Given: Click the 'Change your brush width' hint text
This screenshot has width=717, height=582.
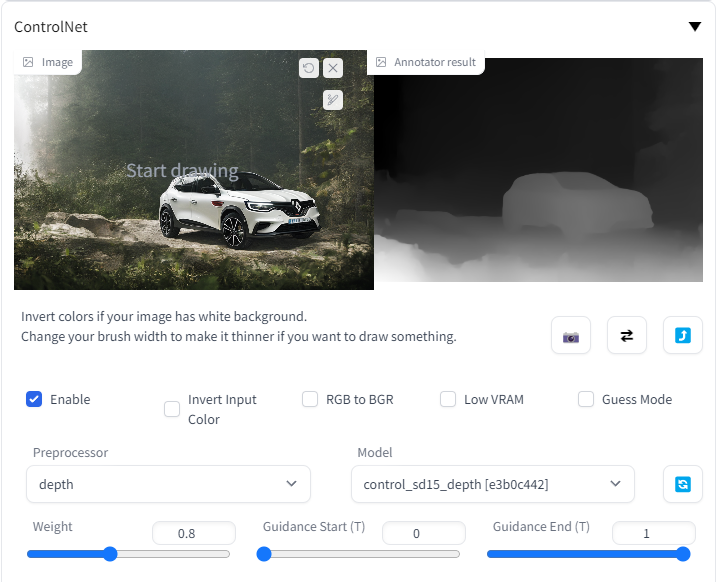Looking at the screenshot, I should 239,336.
